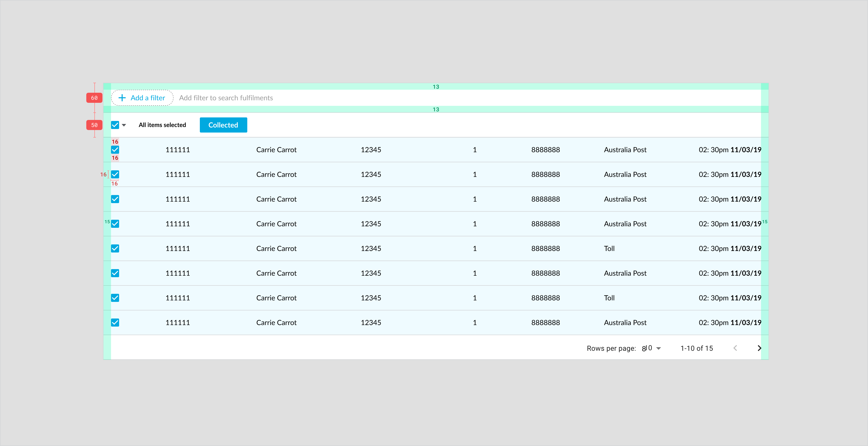This screenshot has height=446, width=868.
Task: Click the 1-10 of 15 pagination text
Action: [696, 348]
